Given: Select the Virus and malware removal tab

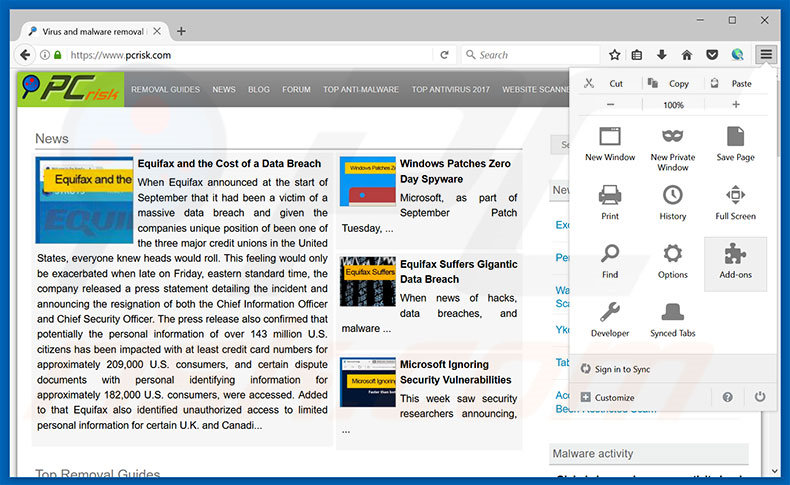Looking at the screenshot, I should pos(93,31).
